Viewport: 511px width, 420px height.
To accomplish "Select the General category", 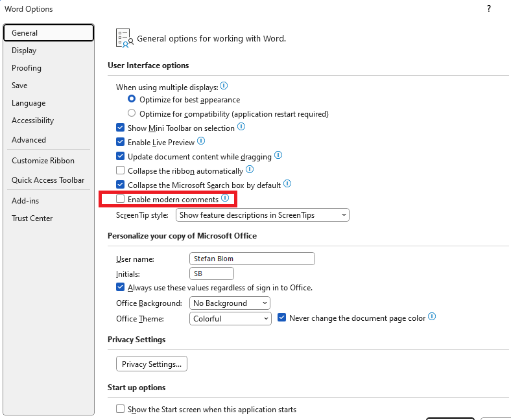I will (49, 33).
